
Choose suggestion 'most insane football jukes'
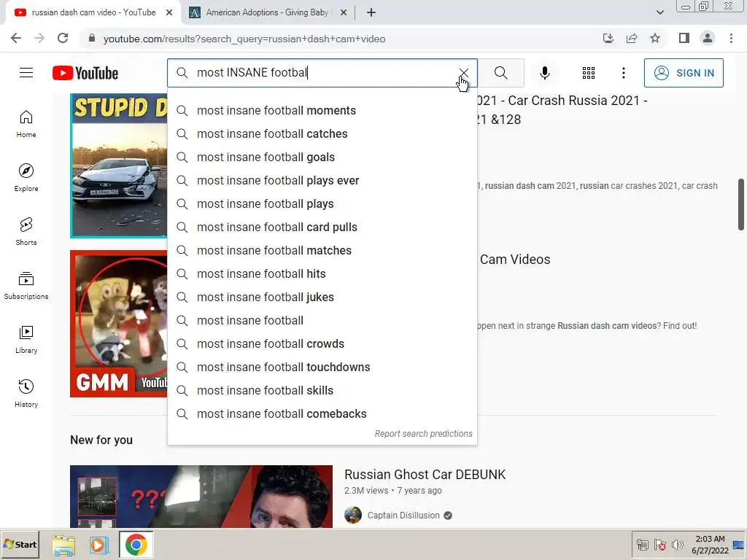[x=322, y=297]
